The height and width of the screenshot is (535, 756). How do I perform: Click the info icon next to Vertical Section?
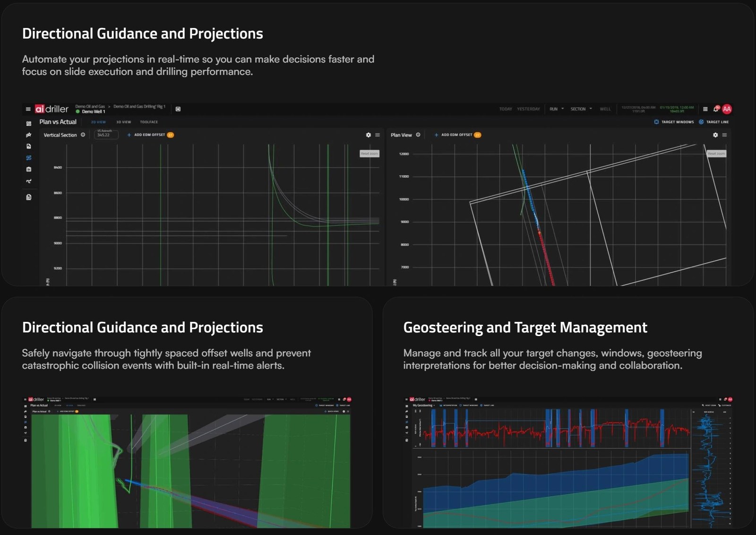pos(83,135)
